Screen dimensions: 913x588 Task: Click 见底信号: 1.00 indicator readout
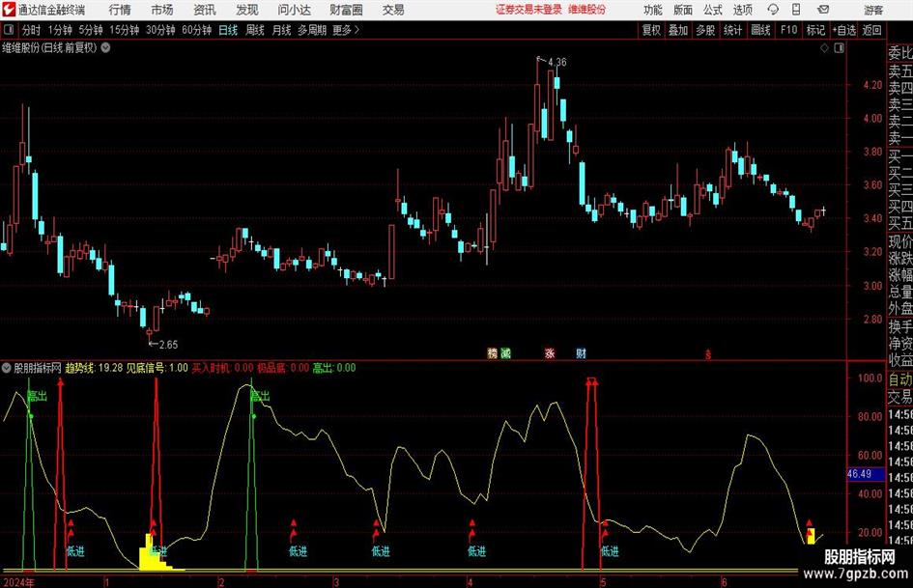tap(157, 368)
